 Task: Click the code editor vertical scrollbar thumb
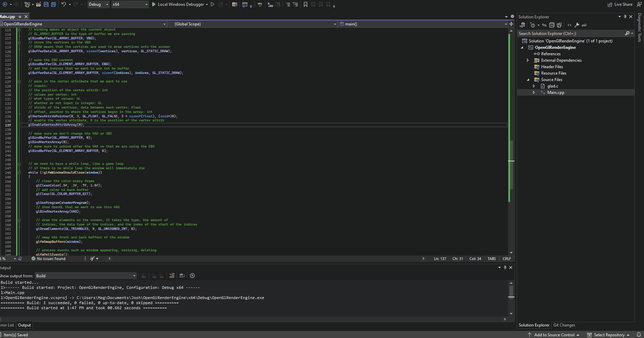(x=511, y=164)
